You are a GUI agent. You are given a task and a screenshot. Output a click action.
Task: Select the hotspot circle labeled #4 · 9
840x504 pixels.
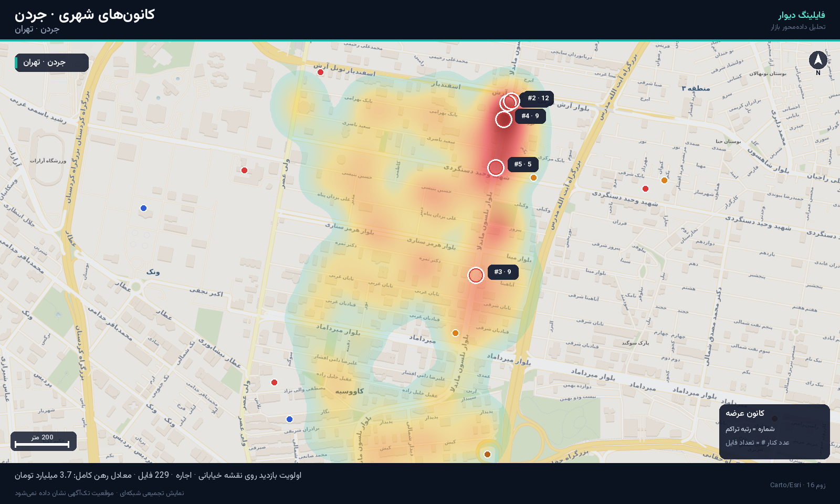[x=503, y=119]
